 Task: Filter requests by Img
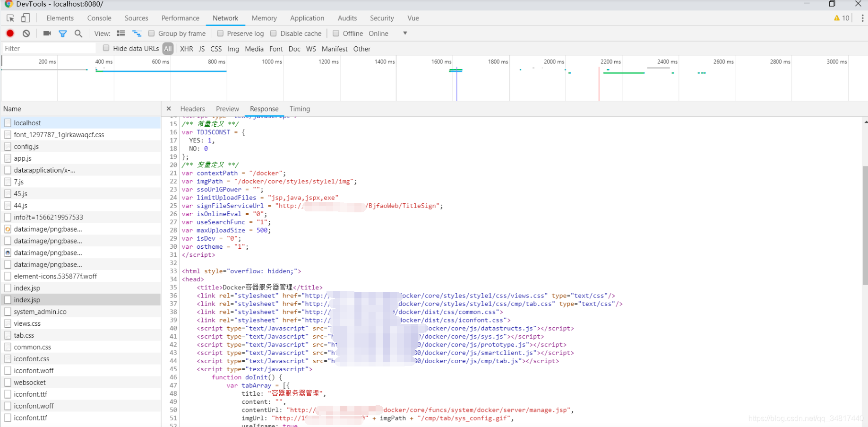233,49
